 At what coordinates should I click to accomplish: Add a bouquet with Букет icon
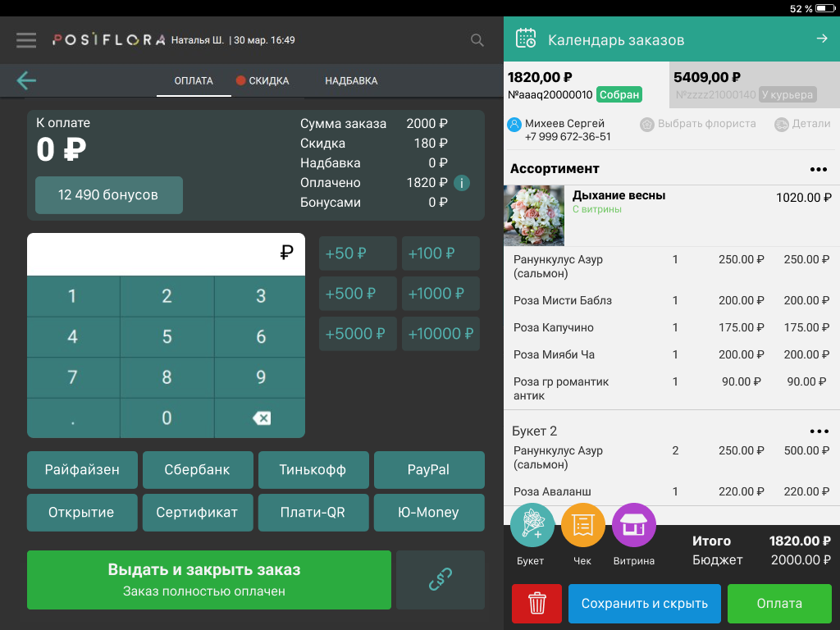tap(532, 525)
